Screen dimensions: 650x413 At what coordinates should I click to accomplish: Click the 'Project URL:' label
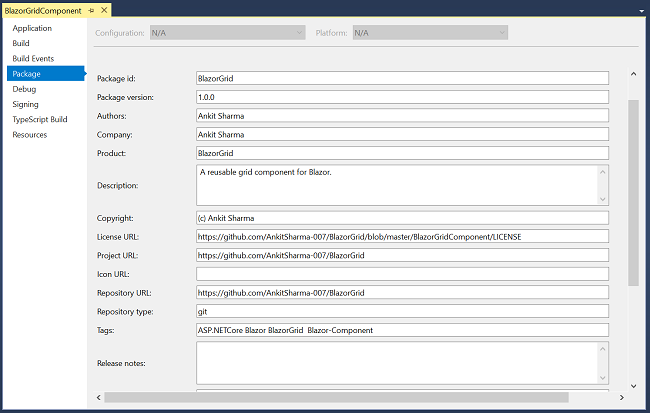[117, 255]
